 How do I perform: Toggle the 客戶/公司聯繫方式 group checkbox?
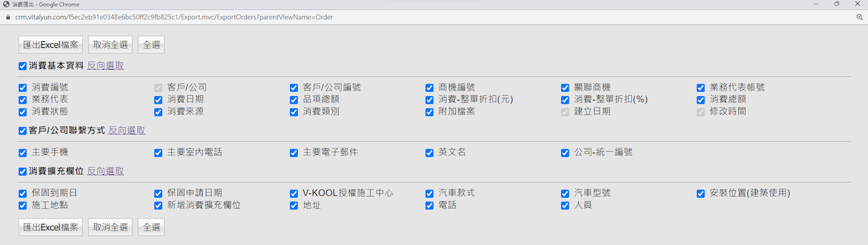(23, 131)
